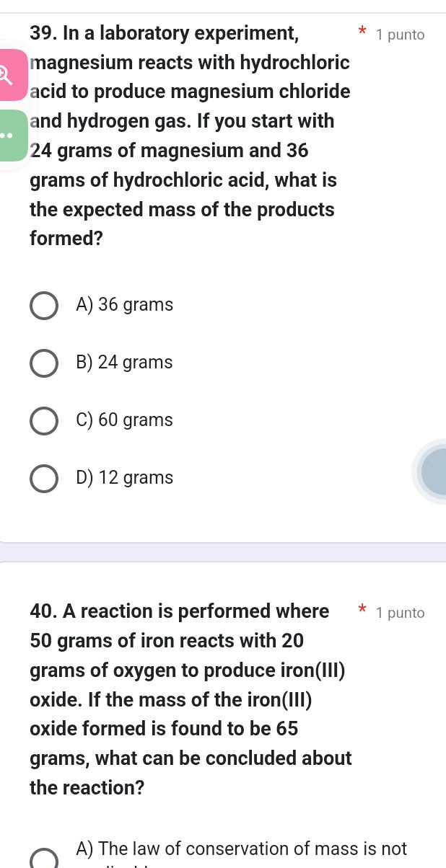The height and width of the screenshot is (868, 446).
Task: Click the red asterisk beside question 40
Action: (x=362, y=610)
